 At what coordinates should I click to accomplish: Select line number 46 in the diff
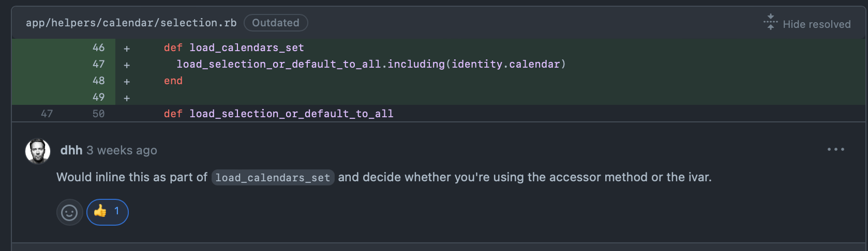[98, 48]
